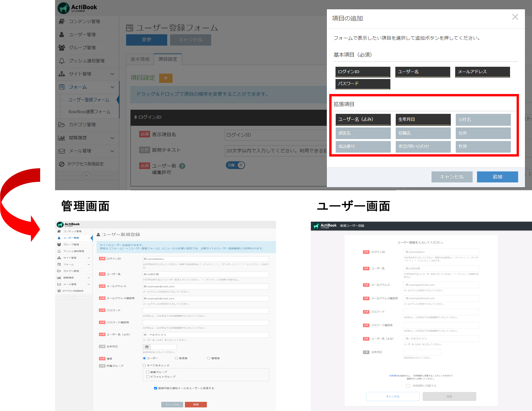Open BowNow連携フォーム in the sidebar
Screen dimensions: 532x411
point(89,112)
